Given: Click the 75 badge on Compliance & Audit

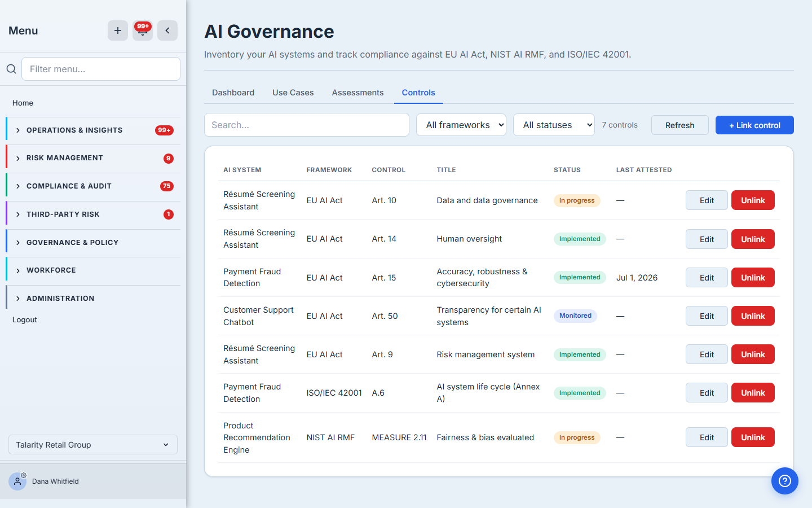Looking at the screenshot, I should (x=167, y=186).
